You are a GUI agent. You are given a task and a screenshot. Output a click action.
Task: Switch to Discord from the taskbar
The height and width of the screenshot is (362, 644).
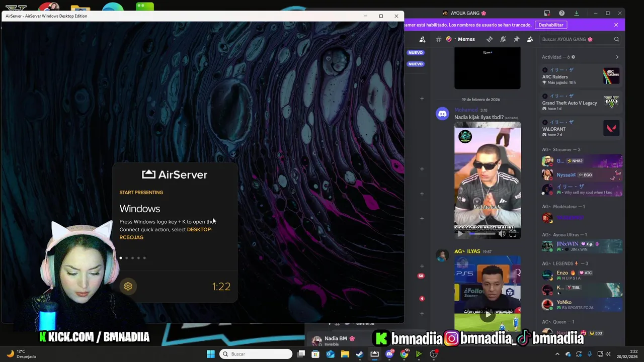(389, 354)
